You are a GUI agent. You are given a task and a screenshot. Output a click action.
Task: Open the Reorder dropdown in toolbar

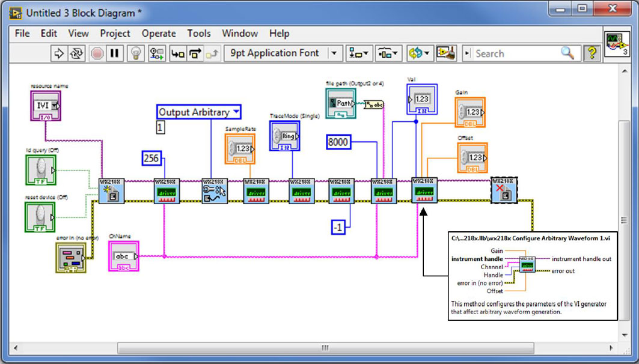[418, 53]
